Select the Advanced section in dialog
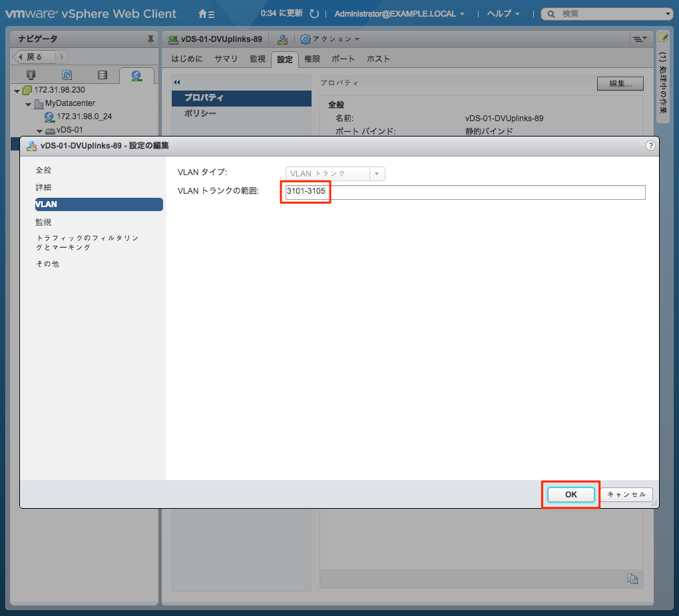This screenshot has height=616, width=679. point(43,188)
